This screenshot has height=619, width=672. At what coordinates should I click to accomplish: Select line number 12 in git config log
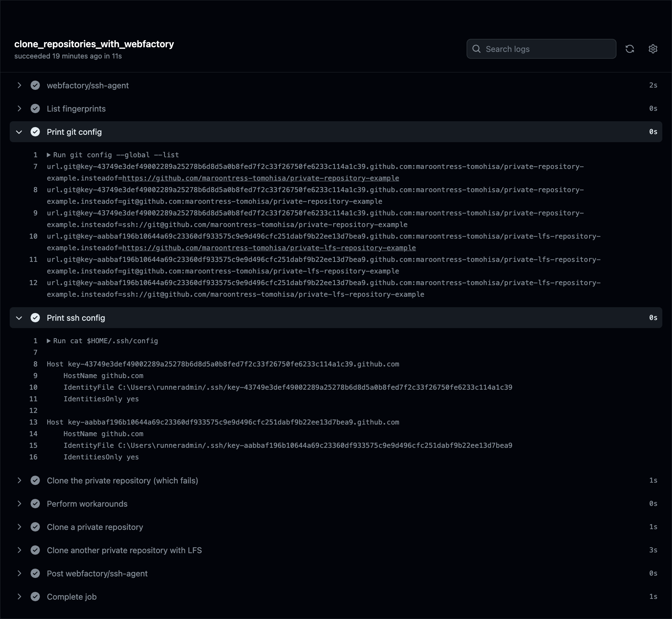click(x=33, y=283)
